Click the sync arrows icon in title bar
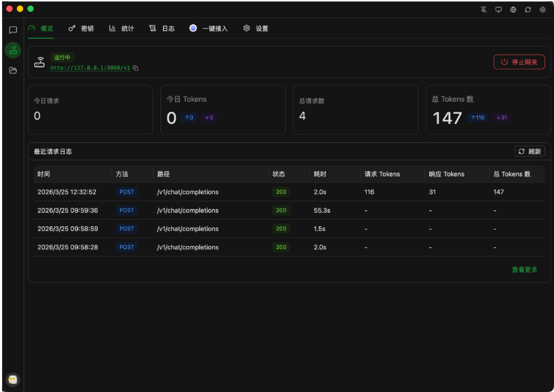This screenshot has width=554, height=392. tap(528, 9)
